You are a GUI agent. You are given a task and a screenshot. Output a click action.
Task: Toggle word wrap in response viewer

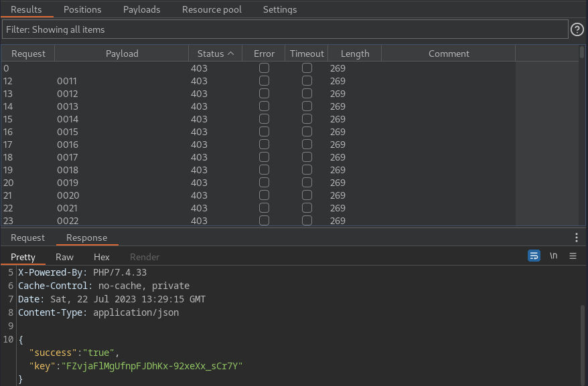tap(534, 256)
